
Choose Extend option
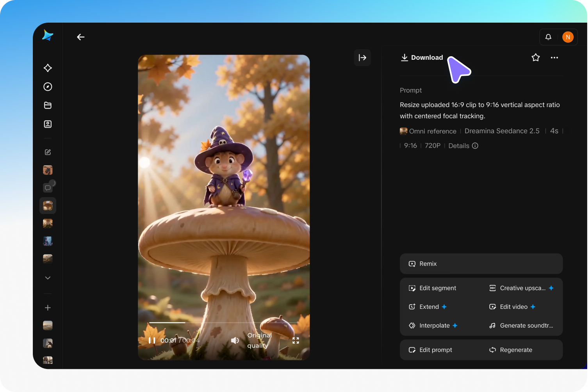click(428, 307)
